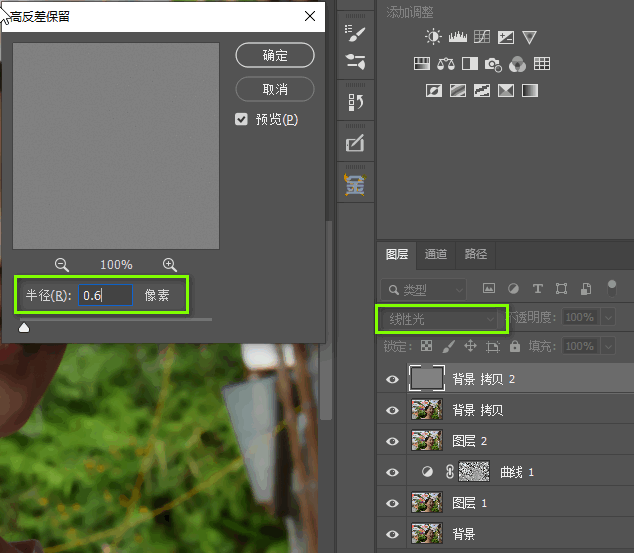
Task: Filter layers by adjustment type
Action: [513, 289]
